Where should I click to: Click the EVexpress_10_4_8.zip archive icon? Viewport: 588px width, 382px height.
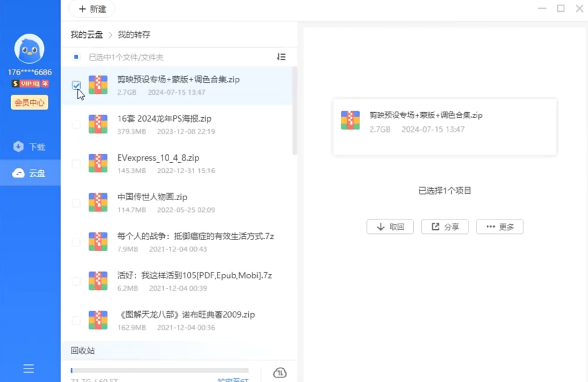tap(98, 163)
